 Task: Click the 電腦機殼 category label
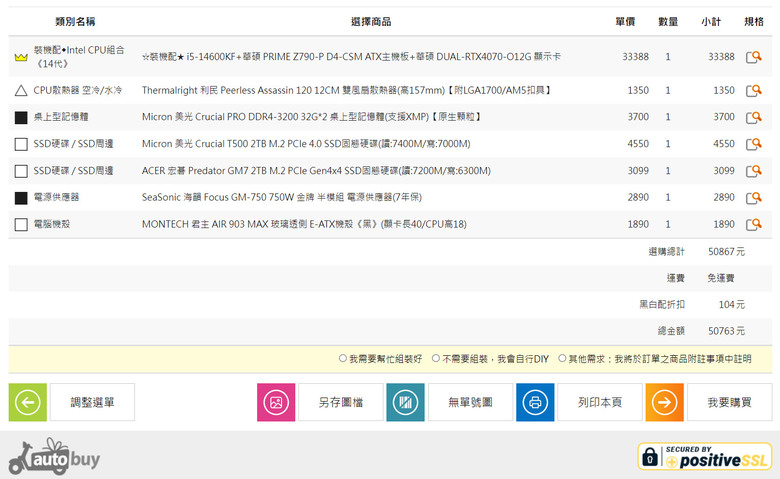52,224
